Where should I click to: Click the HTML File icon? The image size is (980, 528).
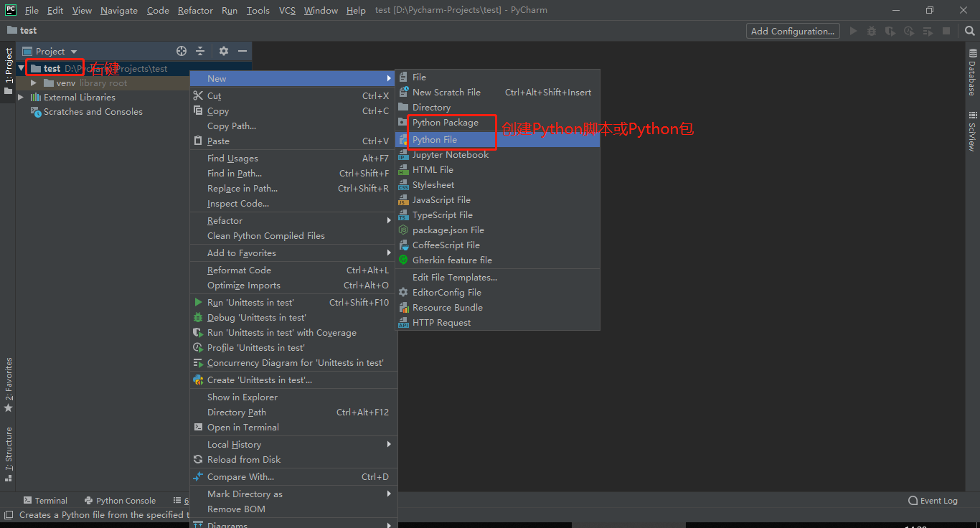point(403,170)
